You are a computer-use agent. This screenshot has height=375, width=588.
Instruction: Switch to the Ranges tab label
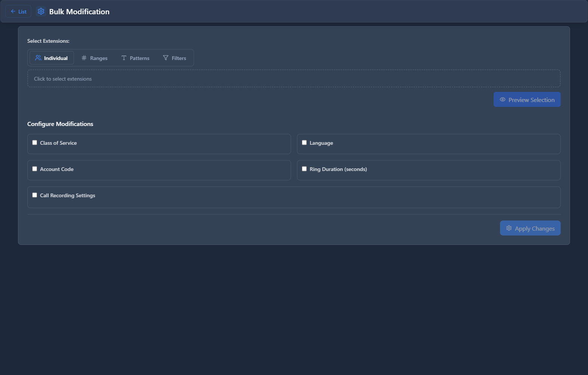[99, 58]
